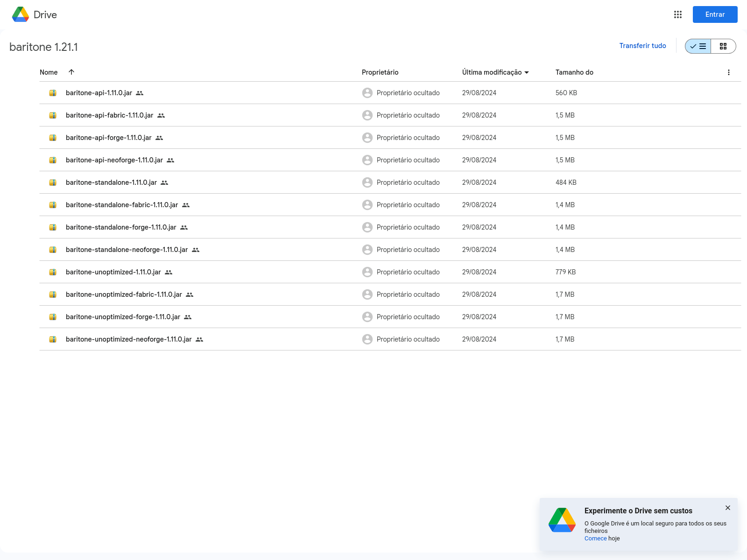Select file name baritone-api-forge-1.11.0.jar
Viewport: 747px width, 560px height.
pos(109,138)
